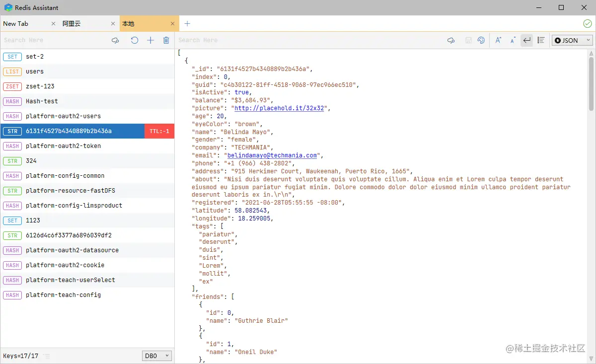Click the "Guthrie Blair" friend name
Screen dimensions: 596x364
[x=261, y=321]
